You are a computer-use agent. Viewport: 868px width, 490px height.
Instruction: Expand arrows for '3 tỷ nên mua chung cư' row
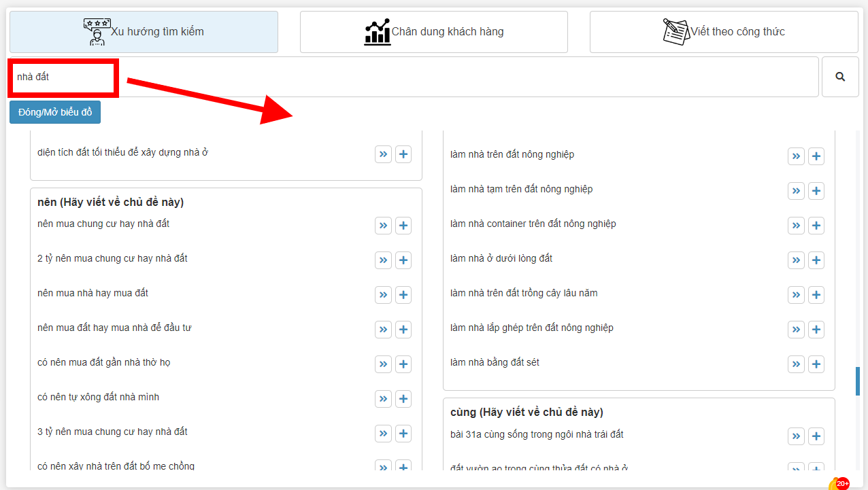coord(383,433)
